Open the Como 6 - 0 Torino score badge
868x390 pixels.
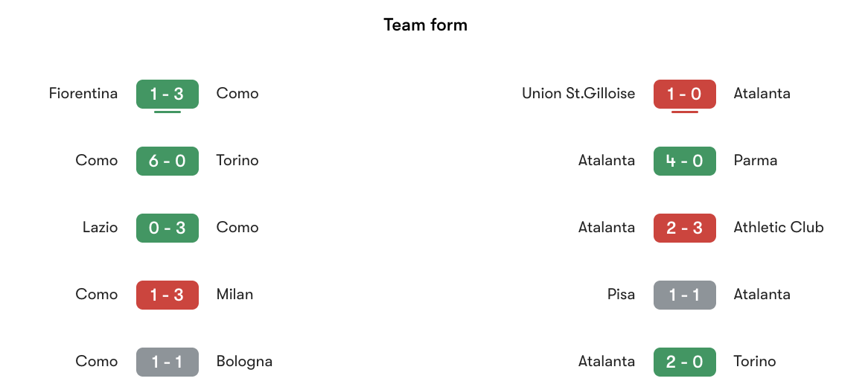(167, 161)
